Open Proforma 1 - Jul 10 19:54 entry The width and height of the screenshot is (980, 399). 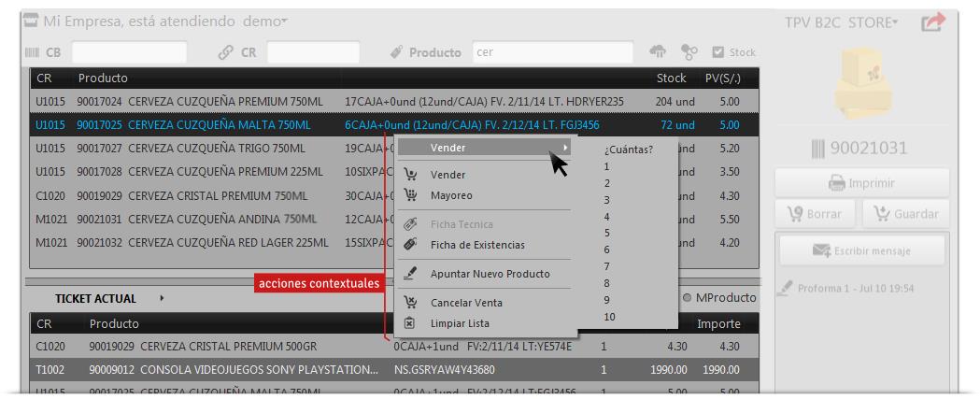pos(855,289)
